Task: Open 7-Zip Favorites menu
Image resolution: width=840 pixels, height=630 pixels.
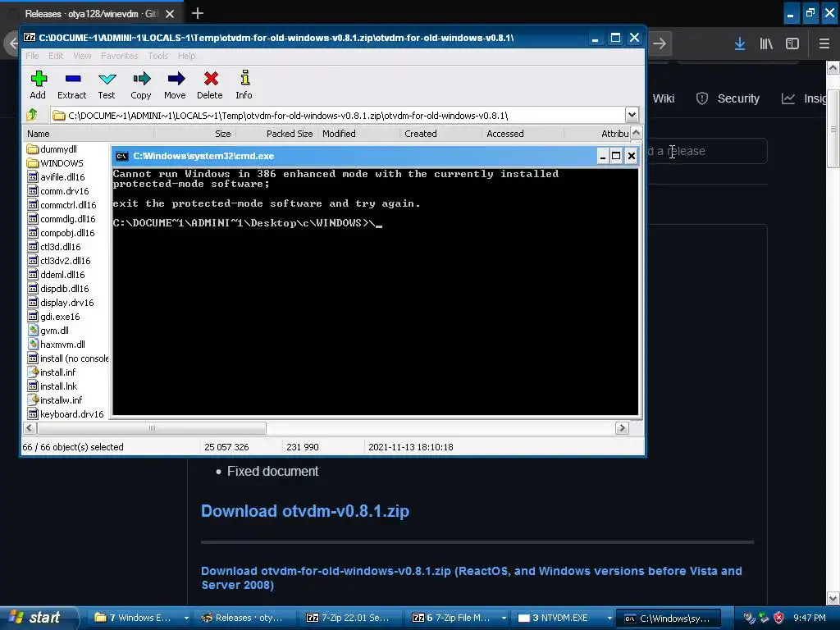Action: (120, 56)
